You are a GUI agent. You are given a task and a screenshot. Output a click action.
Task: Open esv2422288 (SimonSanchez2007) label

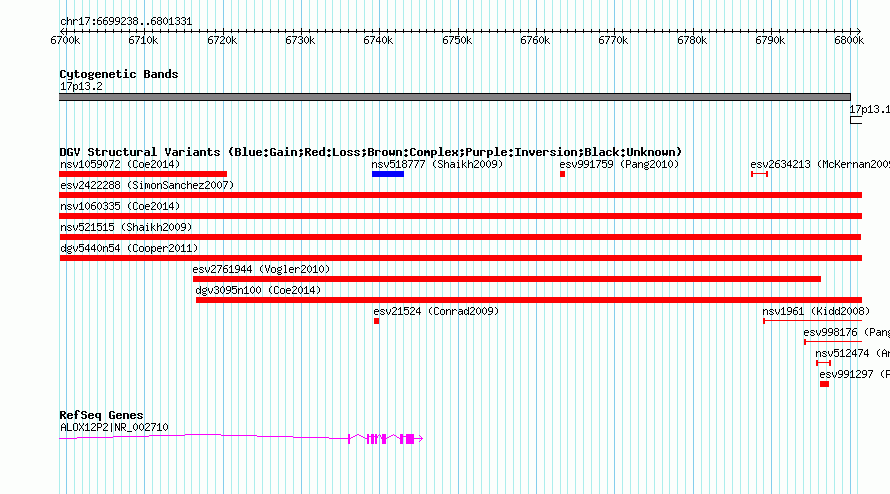(147, 185)
